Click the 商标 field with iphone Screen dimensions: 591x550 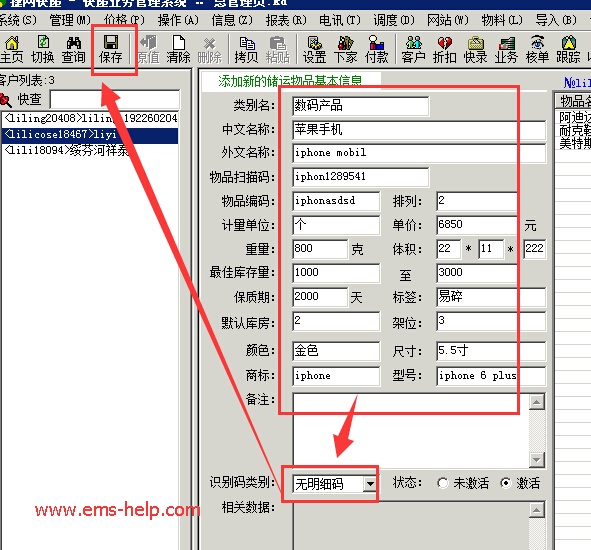(x=336, y=376)
